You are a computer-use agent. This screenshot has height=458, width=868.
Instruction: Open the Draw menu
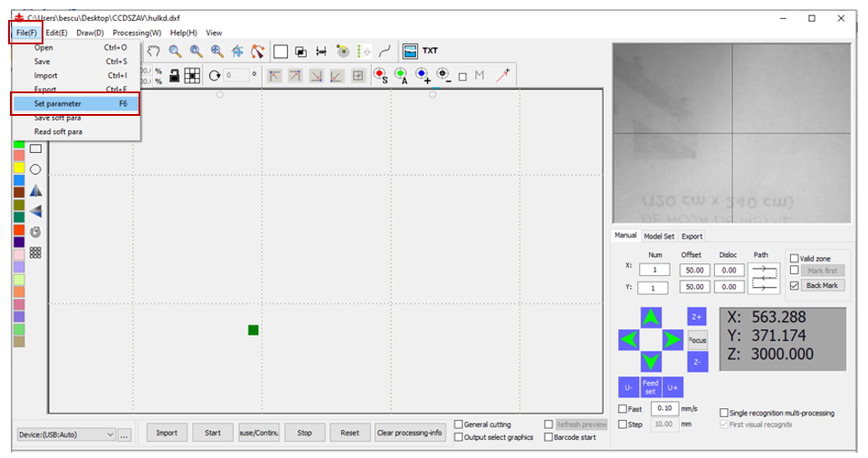(90, 33)
